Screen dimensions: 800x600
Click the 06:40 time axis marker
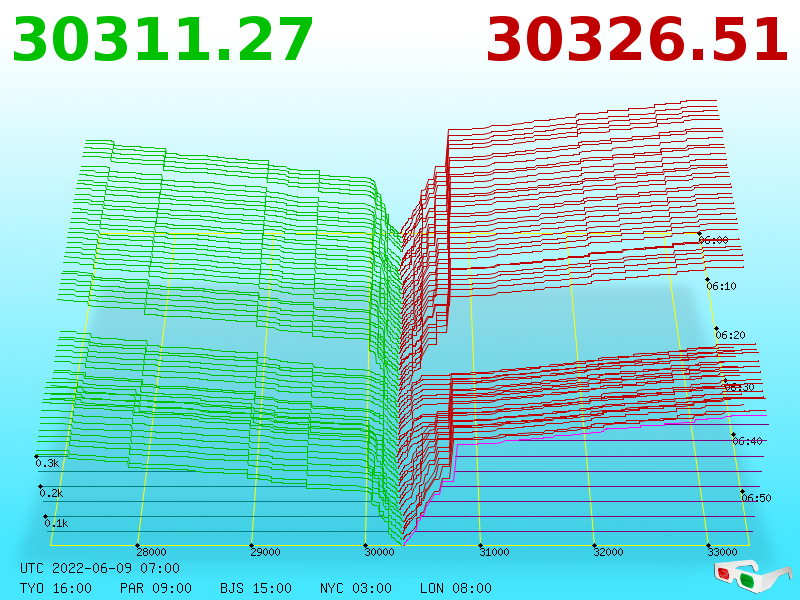pyautogui.click(x=747, y=441)
